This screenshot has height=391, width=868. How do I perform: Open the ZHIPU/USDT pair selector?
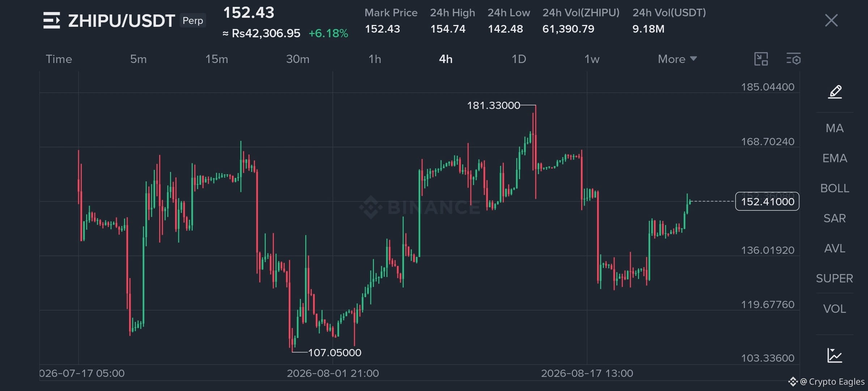[122, 21]
